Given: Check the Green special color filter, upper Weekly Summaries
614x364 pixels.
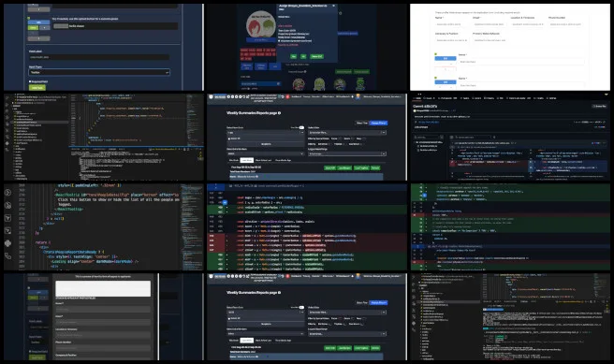Looking at the screenshot, I should [x=353, y=138].
